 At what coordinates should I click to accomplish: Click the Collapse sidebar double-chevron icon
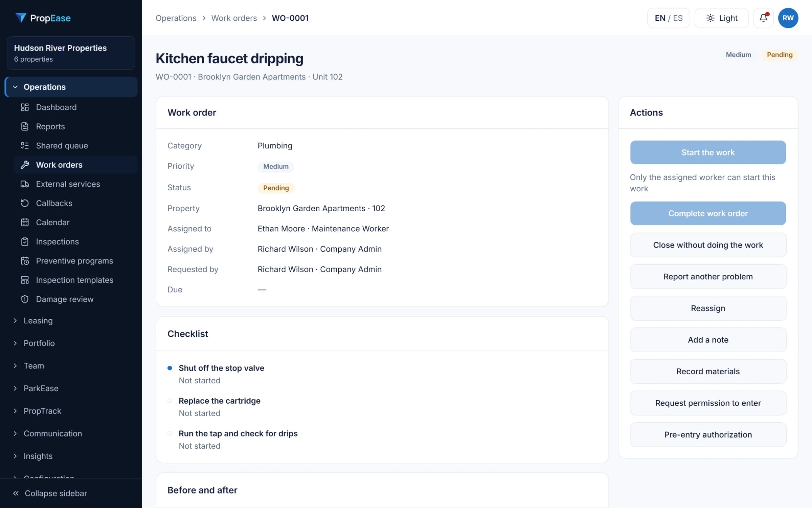16,493
